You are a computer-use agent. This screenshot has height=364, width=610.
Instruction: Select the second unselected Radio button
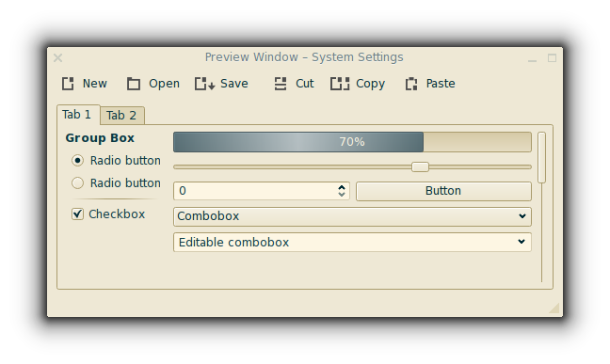tap(78, 182)
